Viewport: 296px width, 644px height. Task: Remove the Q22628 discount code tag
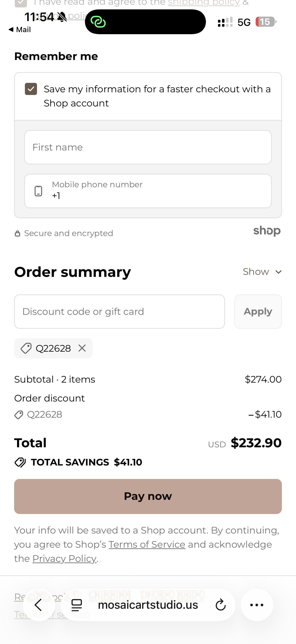82,348
